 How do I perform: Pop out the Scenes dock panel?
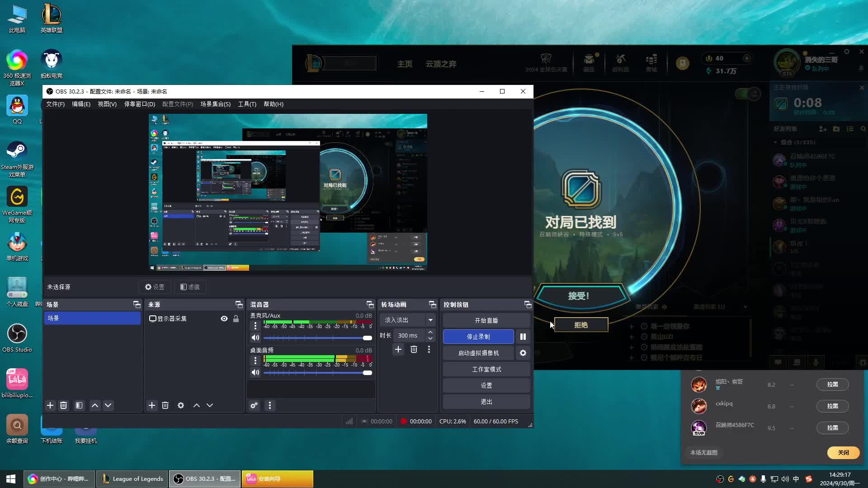pyautogui.click(x=137, y=305)
